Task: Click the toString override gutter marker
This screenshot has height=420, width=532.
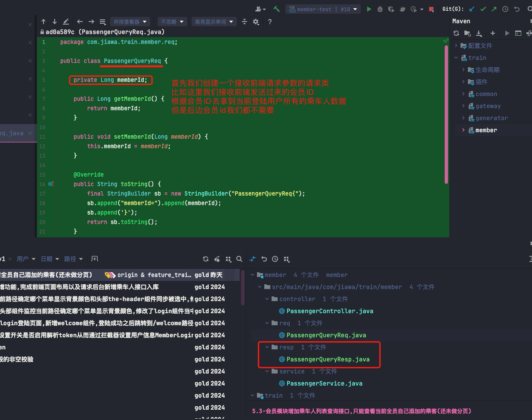Action: pyautogui.click(x=51, y=184)
